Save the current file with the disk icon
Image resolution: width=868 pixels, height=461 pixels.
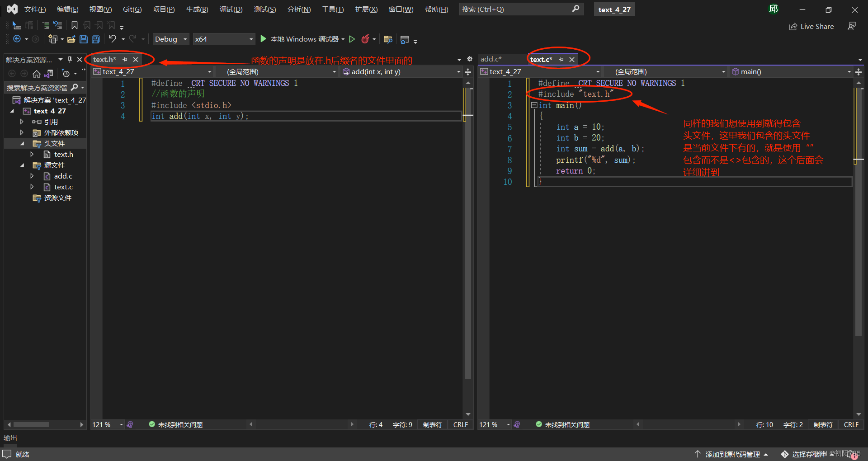[84, 39]
